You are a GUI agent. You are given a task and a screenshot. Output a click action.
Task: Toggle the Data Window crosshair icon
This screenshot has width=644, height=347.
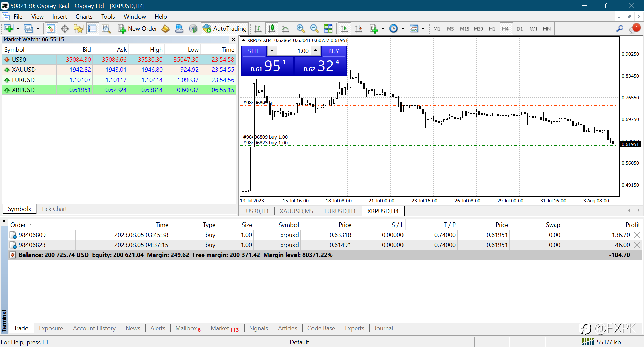click(x=65, y=29)
